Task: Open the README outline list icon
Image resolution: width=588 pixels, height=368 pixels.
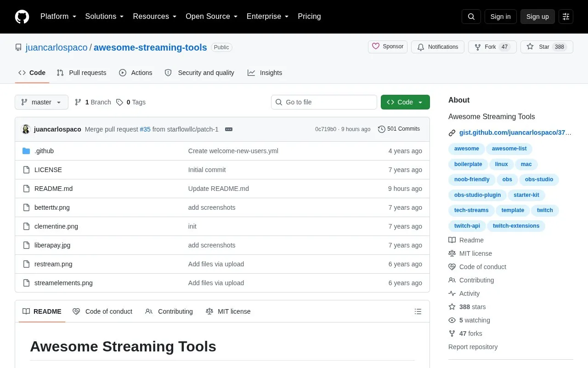Action: (418, 311)
